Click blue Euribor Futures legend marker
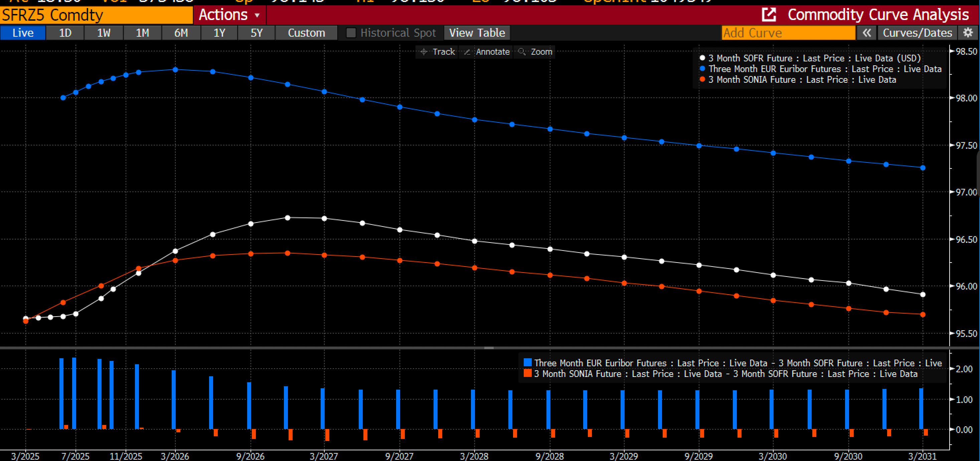 (x=702, y=69)
